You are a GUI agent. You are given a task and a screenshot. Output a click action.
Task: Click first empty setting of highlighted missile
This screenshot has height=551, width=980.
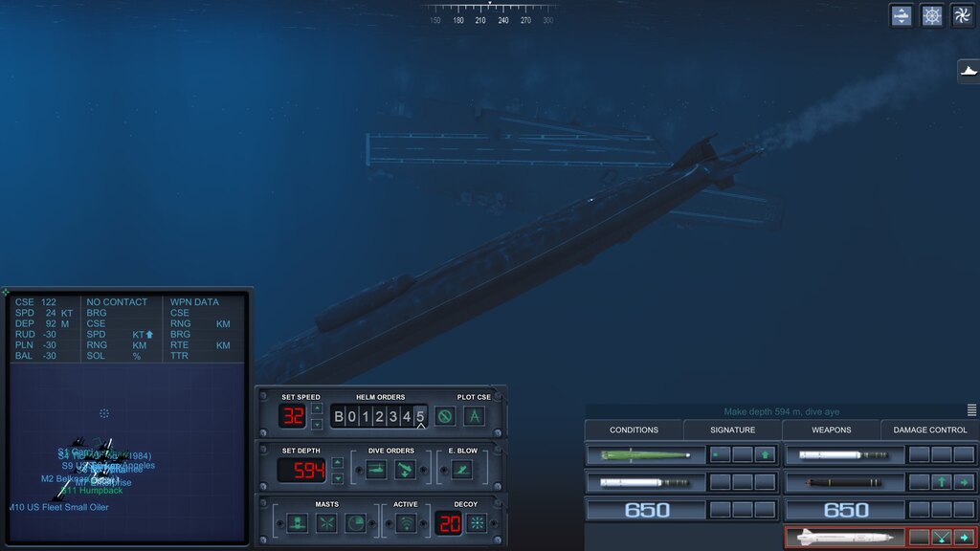click(x=919, y=538)
